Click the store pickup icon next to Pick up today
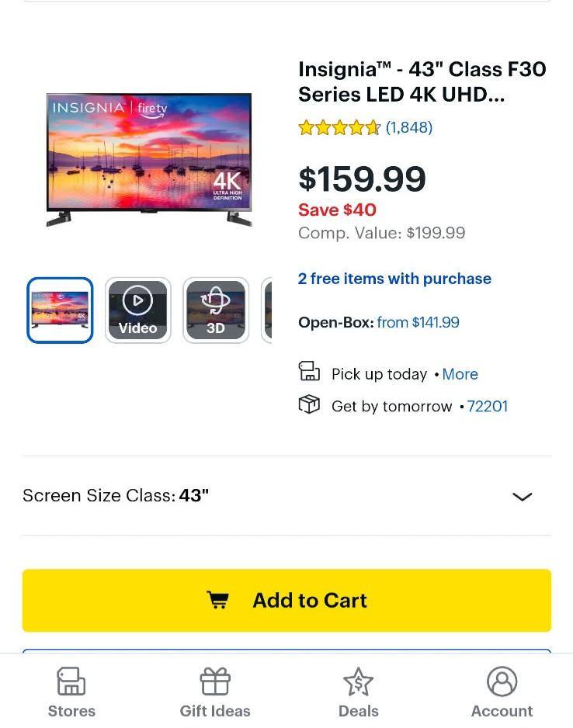 [310, 373]
